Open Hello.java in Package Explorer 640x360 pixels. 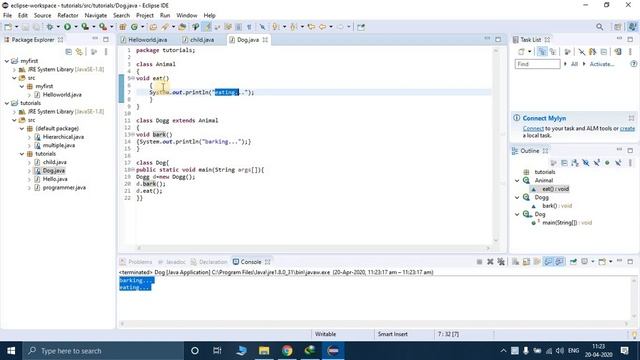click(55, 179)
